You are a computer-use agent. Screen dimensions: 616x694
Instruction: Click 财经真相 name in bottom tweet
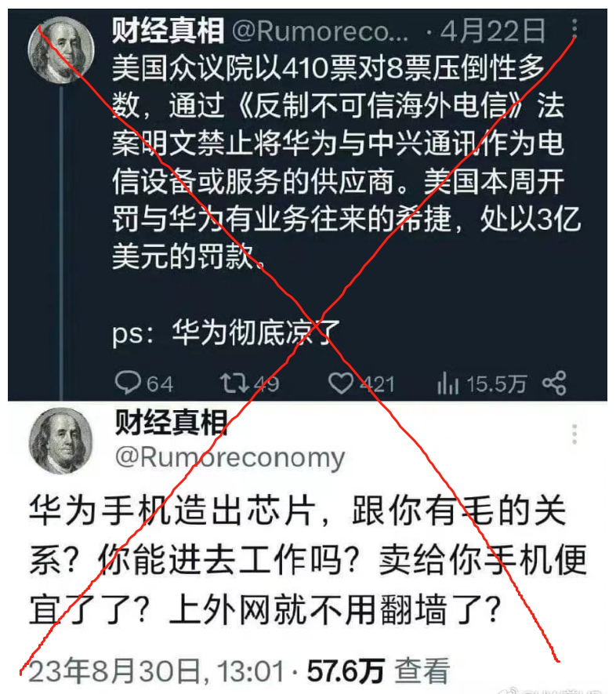(171, 422)
